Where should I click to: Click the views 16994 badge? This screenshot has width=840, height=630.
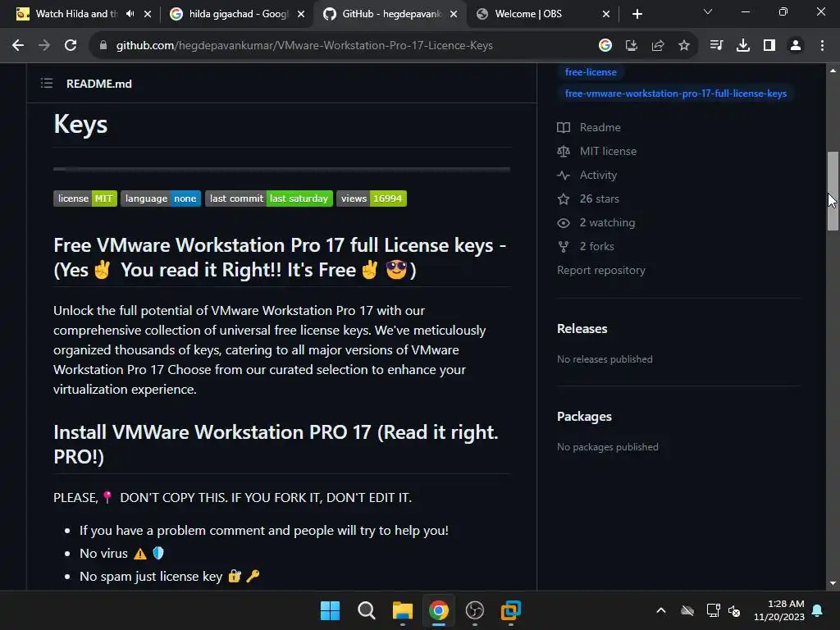pos(372,199)
